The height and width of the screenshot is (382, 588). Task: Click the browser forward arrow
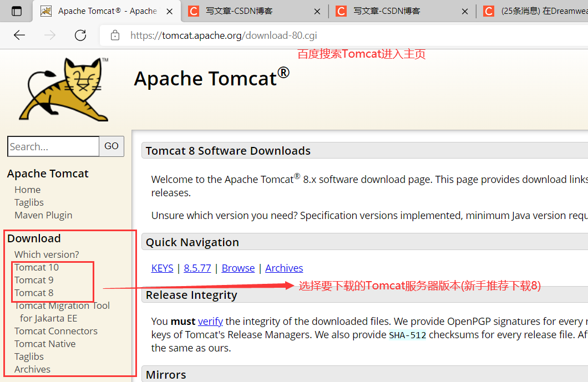tap(49, 35)
